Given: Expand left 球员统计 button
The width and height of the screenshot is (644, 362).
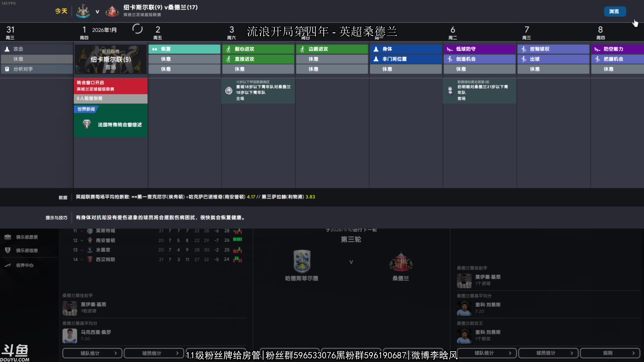Looking at the screenshot, I should coord(154,353).
